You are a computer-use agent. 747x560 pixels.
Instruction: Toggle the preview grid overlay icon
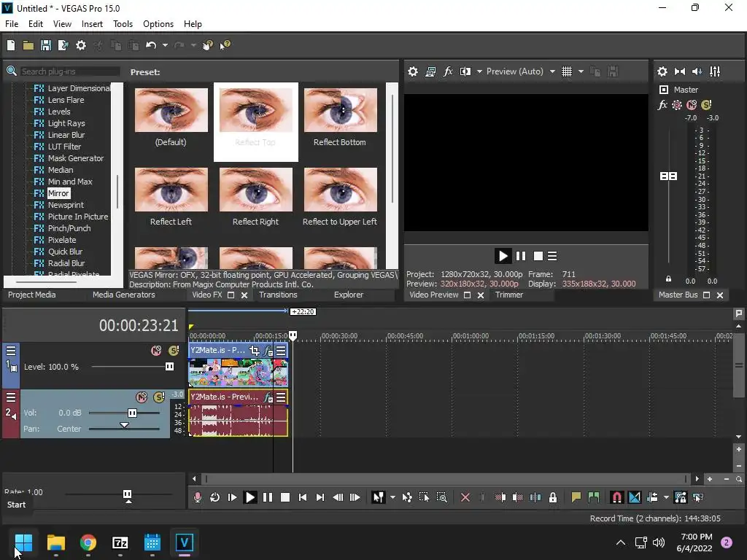566,71
